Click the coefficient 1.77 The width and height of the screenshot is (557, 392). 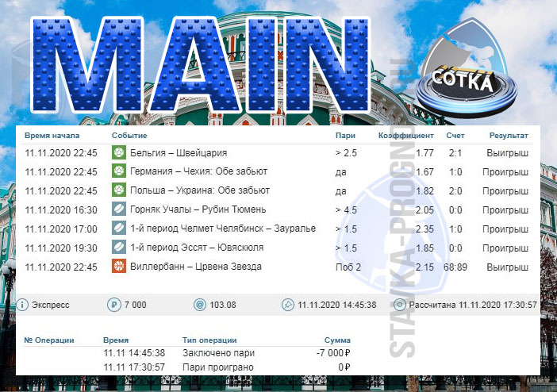424,153
